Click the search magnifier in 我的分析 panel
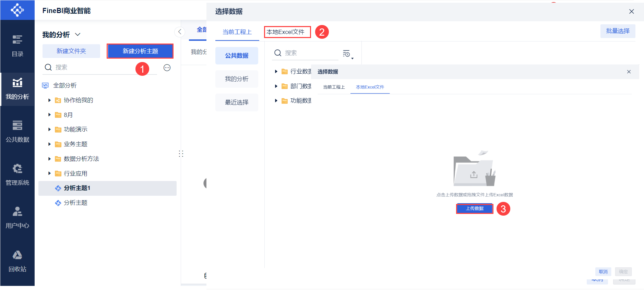This screenshot has height=290, width=644. pos(48,67)
